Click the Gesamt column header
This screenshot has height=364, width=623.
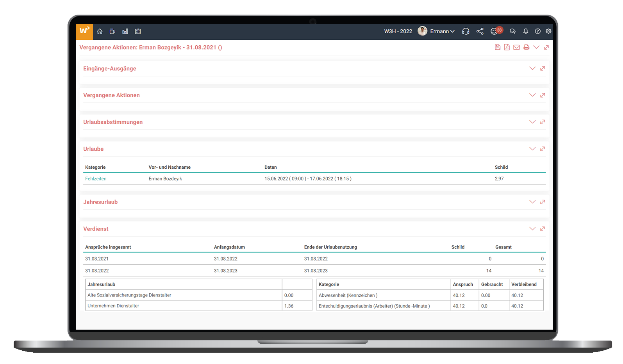click(503, 247)
